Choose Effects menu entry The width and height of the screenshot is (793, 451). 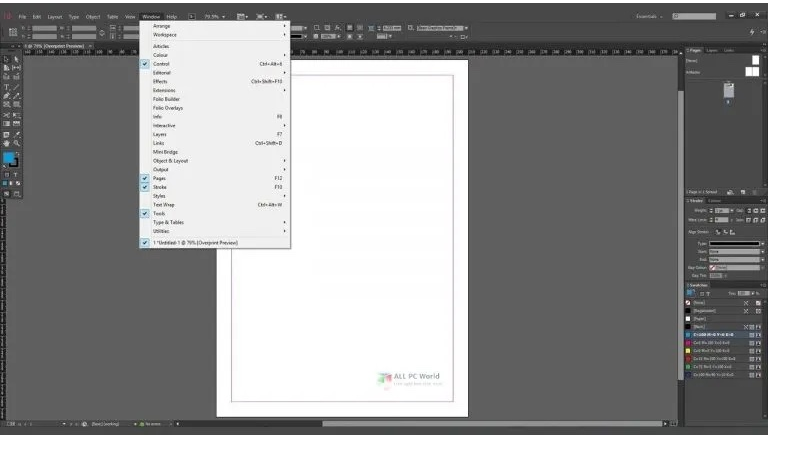215,81
